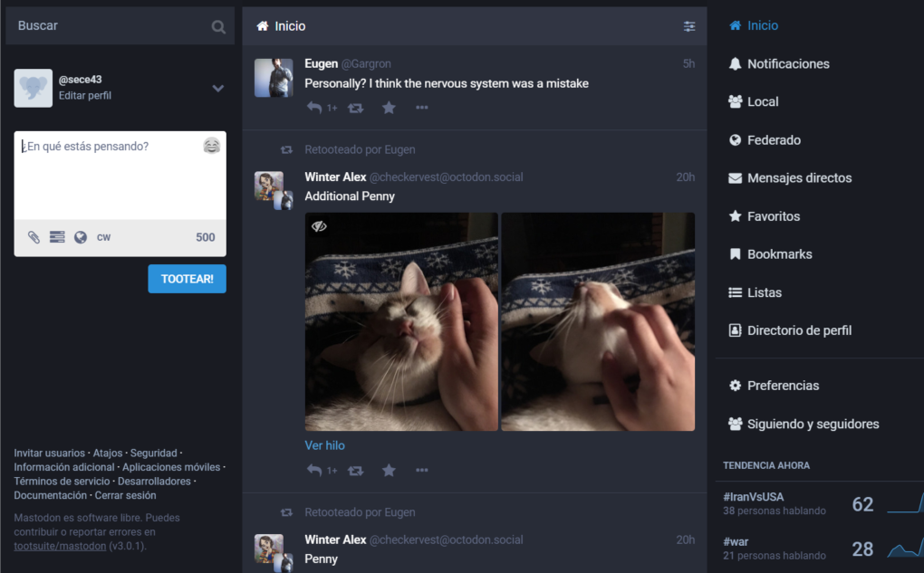
Task: Hide media with the eye-slash icon
Action: click(x=320, y=226)
